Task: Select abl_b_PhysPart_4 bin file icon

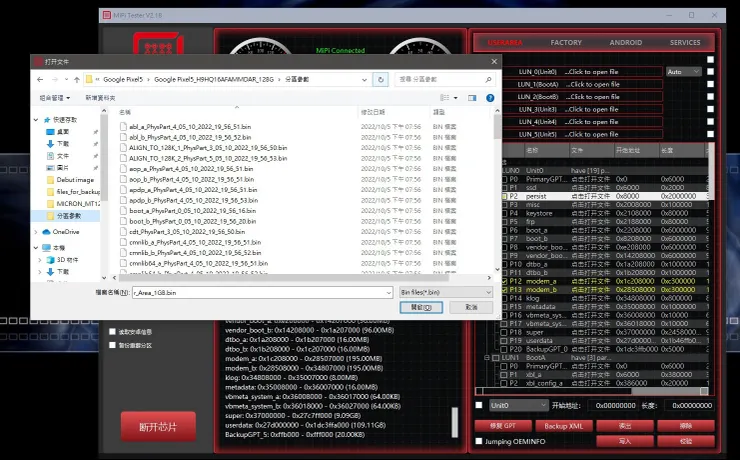Action: tap(123, 137)
